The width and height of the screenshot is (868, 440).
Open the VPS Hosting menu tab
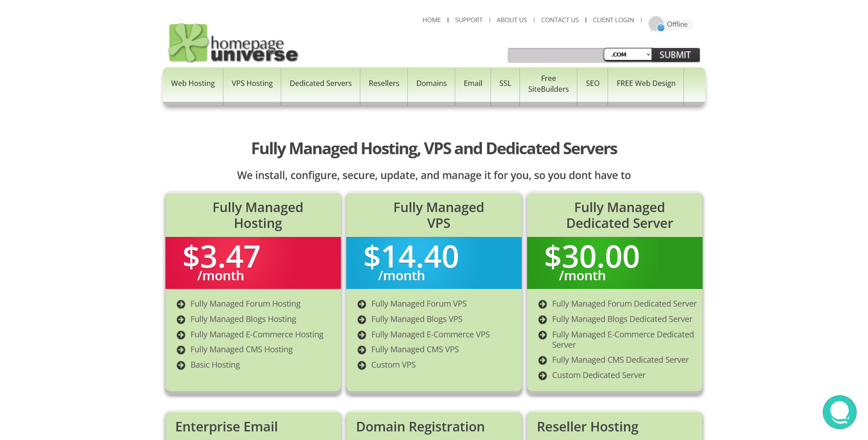coord(252,84)
